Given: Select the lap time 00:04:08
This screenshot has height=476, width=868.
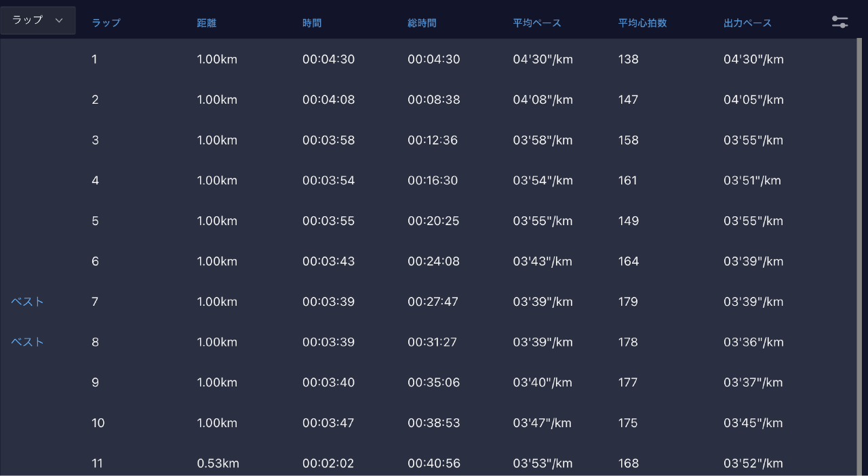Looking at the screenshot, I should (328, 100).
